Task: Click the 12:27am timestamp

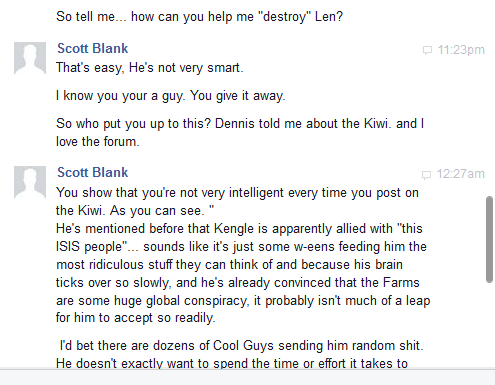Action: pyautogui.click(x=461, y=174)
